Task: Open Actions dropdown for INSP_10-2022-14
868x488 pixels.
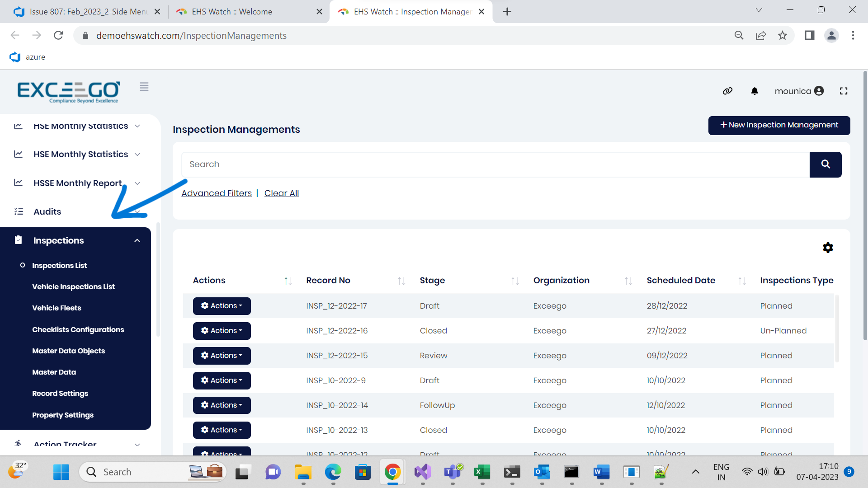Action: (x=222, y=405)
